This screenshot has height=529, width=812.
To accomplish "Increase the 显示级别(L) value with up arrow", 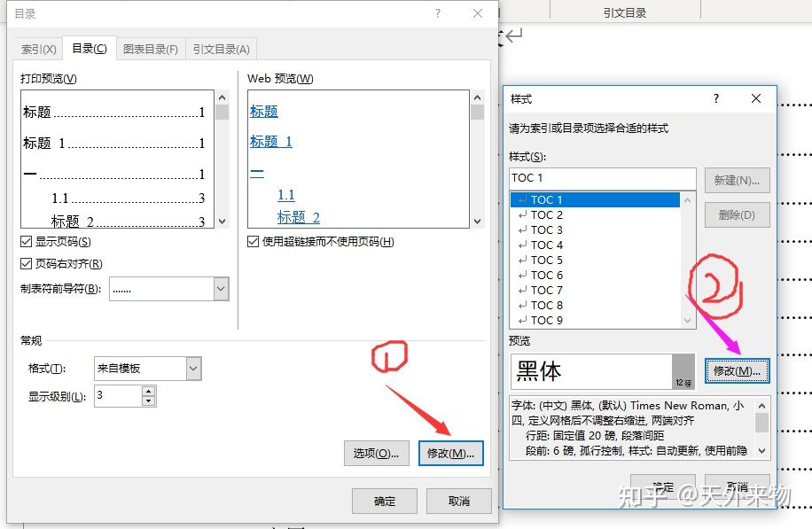I will pos(149,392).
